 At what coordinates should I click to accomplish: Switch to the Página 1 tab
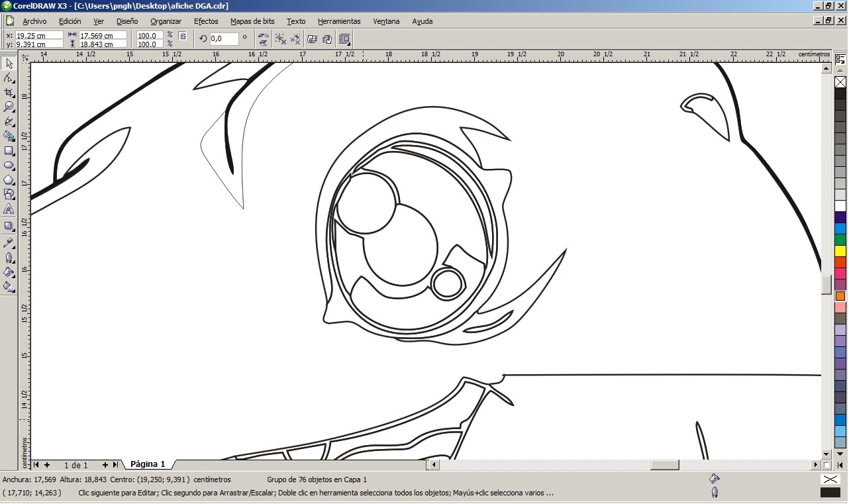pyautogui.click(x=148, y=464)
